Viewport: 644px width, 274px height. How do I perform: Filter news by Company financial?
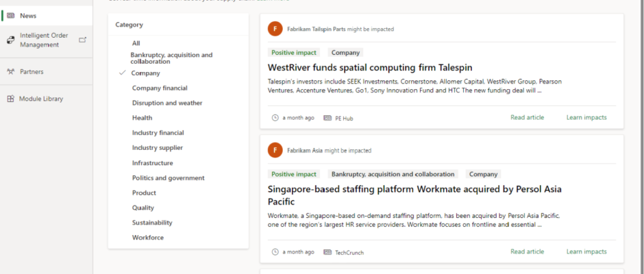coord(160,88)
